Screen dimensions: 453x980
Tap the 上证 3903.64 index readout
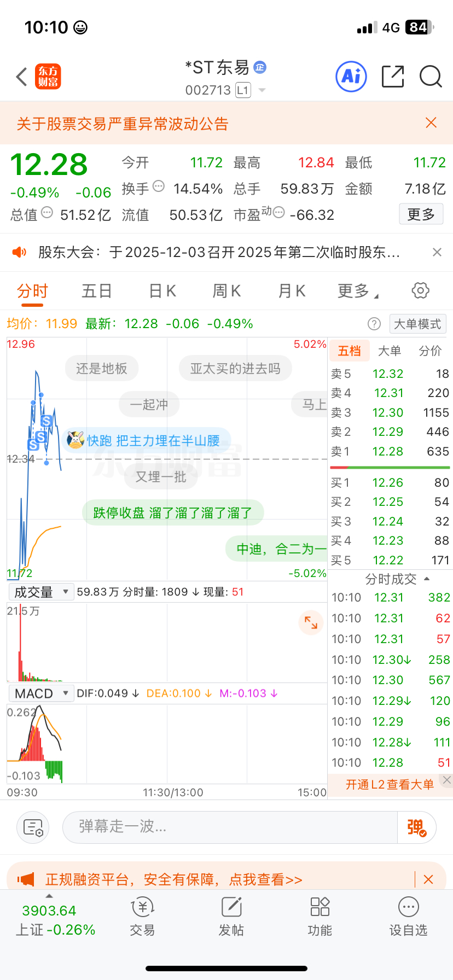point(55,920)
